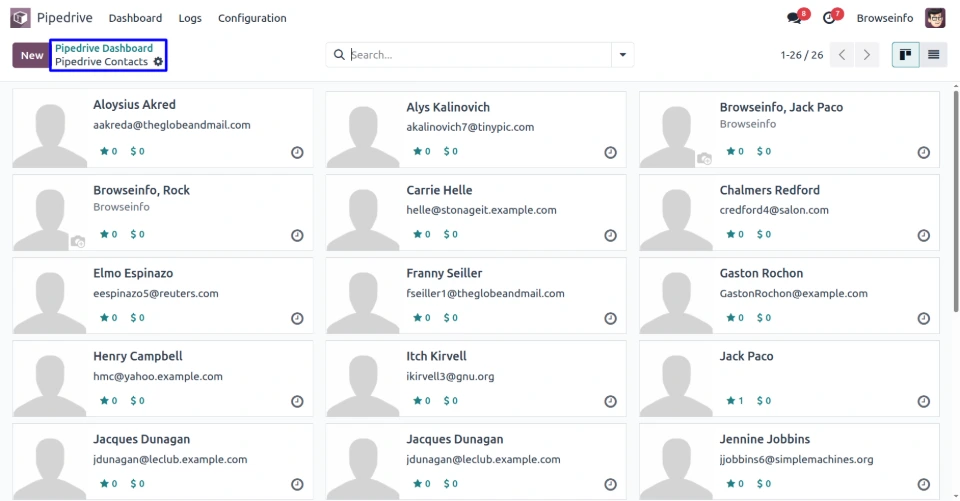Go to Pipedrive Dashboard breadcrumb link
This screenshot has width=960, height=501.
104,48
